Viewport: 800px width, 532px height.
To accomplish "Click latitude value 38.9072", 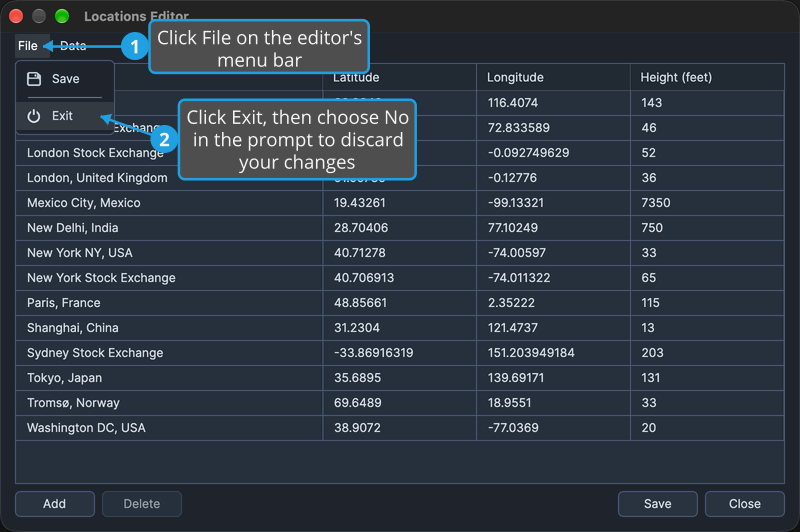I will click(x=357, y=428).
